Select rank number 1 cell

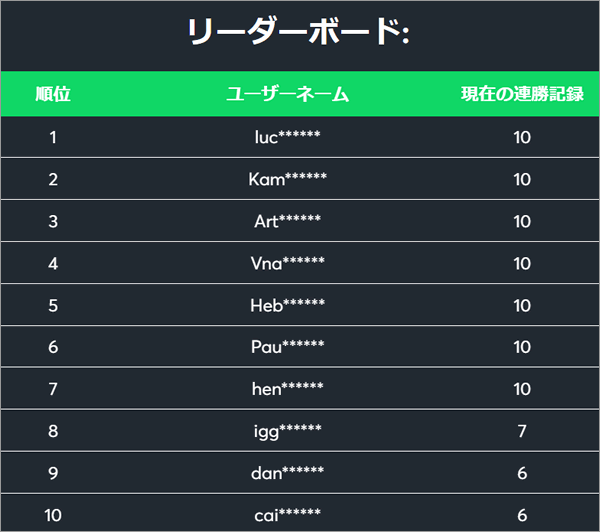tap(53, 137)
